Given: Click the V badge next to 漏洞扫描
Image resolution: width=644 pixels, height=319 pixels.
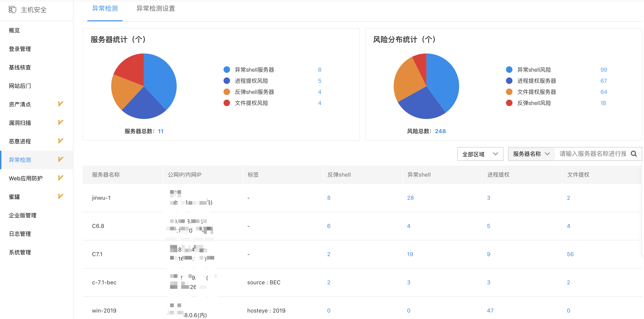Looking at the screenshot, I should point(61,123).
